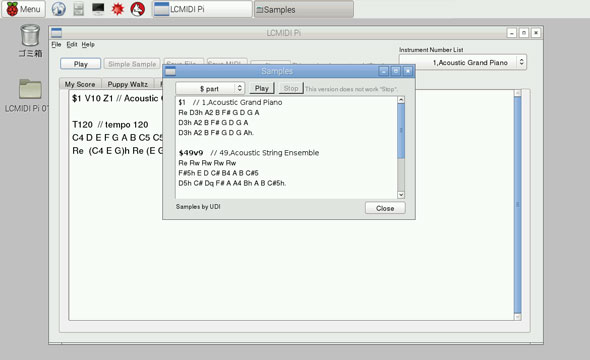Click the 'Instrument Number List' label
This screenshot has height=360, width=590.
(431, 50)
